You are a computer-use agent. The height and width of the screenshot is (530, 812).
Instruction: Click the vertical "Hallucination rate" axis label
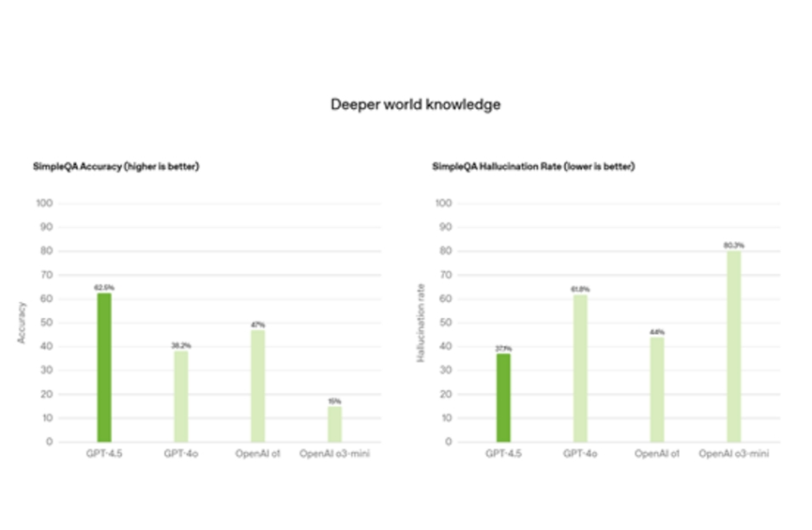421,323
